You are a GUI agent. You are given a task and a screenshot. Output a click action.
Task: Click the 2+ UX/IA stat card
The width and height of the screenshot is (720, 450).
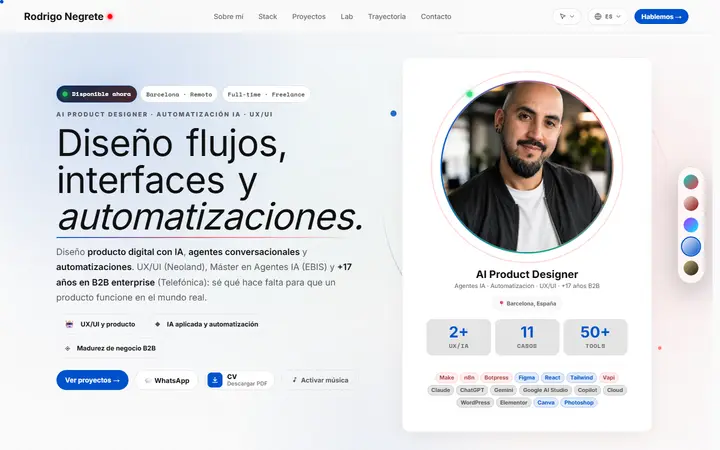point(458,337)
